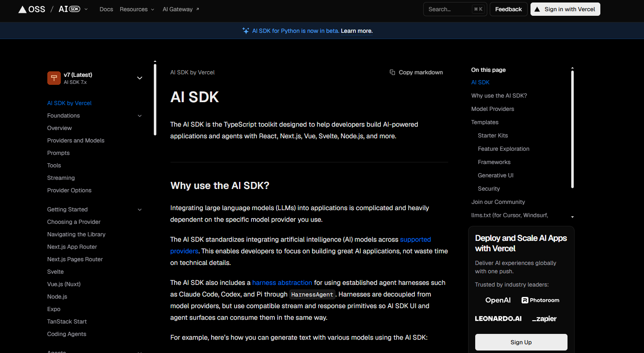Open the AI SDK logo
Viewport: 644px width, 353px height.
click(x=69, y=9)
